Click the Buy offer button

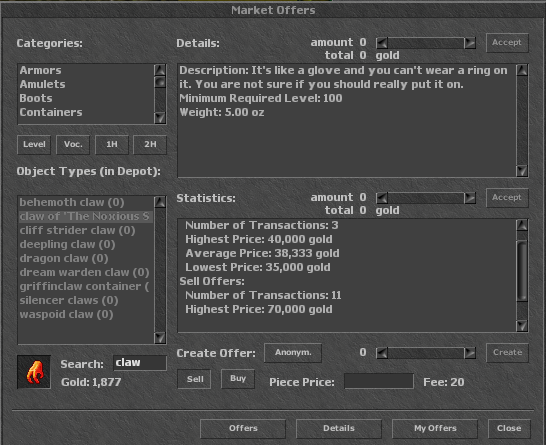tap(238, 378)
